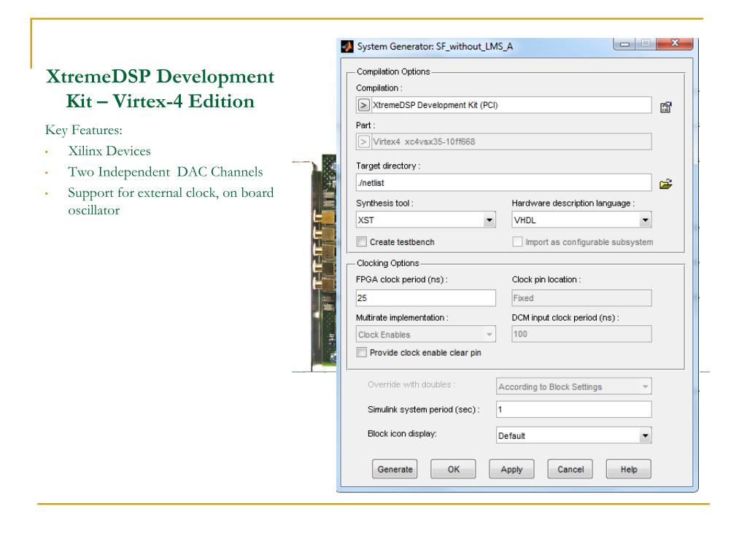Click the MATLAB icon in the title bar

[x=347, y=46]
